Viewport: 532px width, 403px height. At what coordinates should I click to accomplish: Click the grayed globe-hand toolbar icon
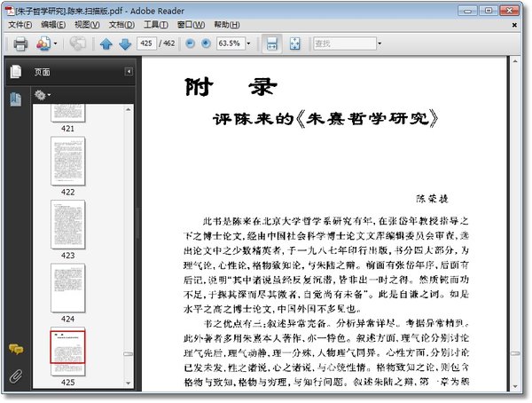[x=78, y=43]
